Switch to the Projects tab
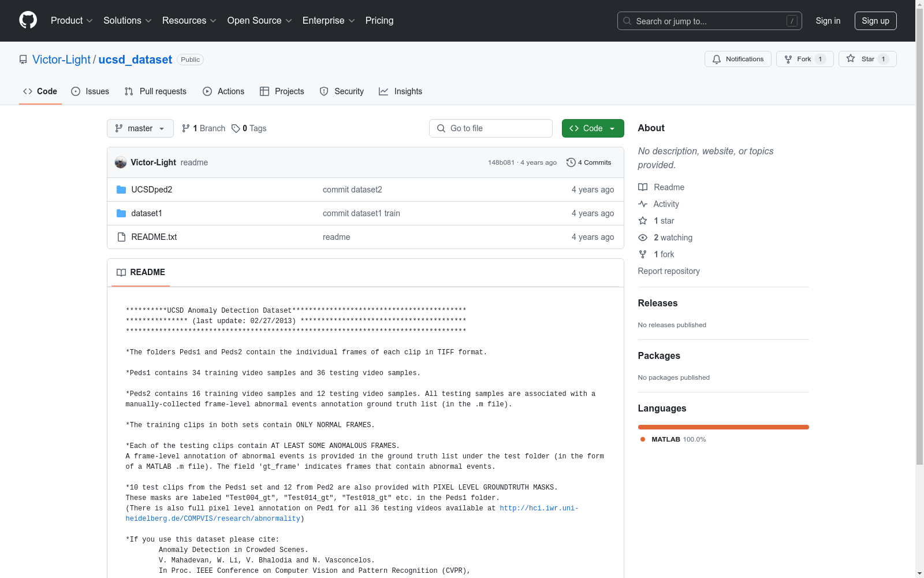The image size is (924, 578). 282,91
